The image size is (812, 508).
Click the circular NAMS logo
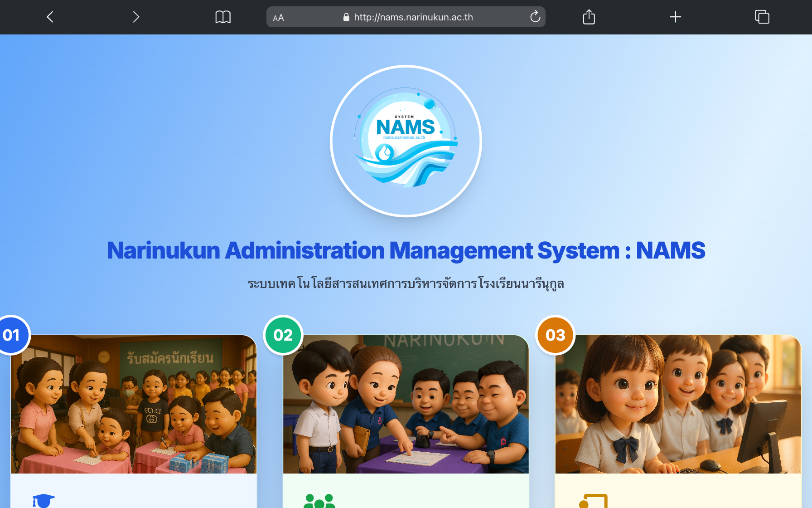tap(406, 141)
